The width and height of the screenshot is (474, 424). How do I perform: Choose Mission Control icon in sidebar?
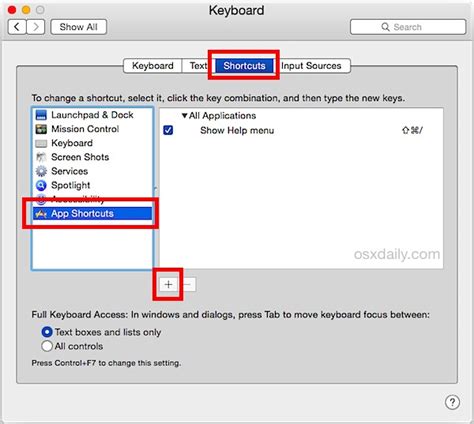(41, 129)
